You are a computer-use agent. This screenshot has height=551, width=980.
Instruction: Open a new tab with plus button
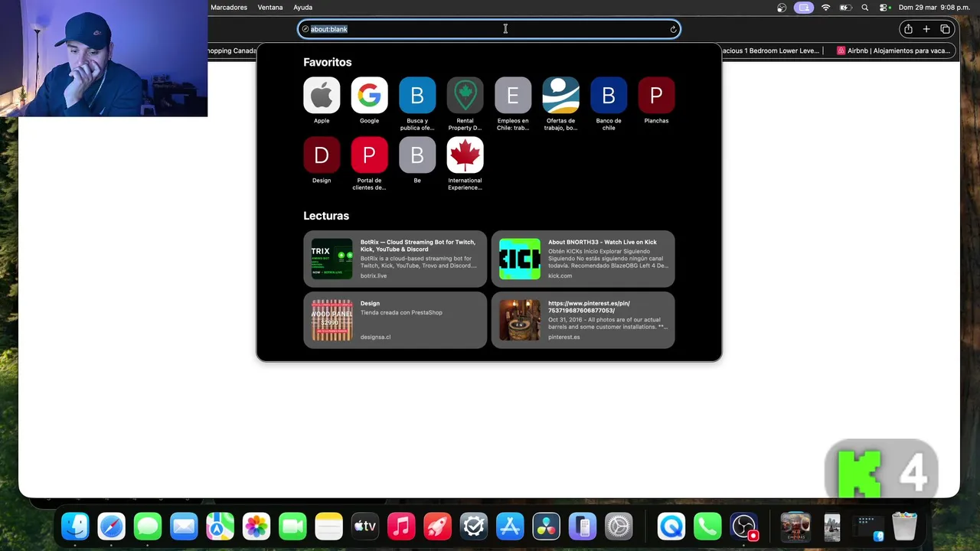[926, 29]
